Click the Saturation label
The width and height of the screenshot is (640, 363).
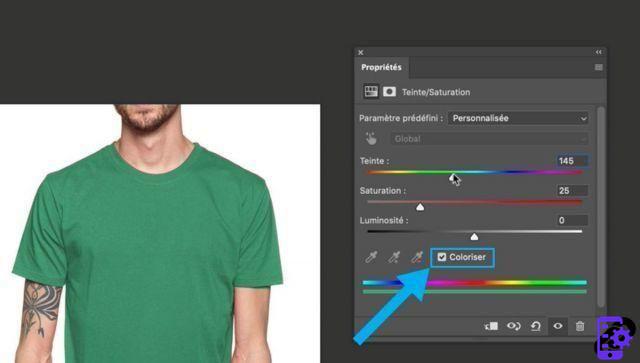point(383,191)
